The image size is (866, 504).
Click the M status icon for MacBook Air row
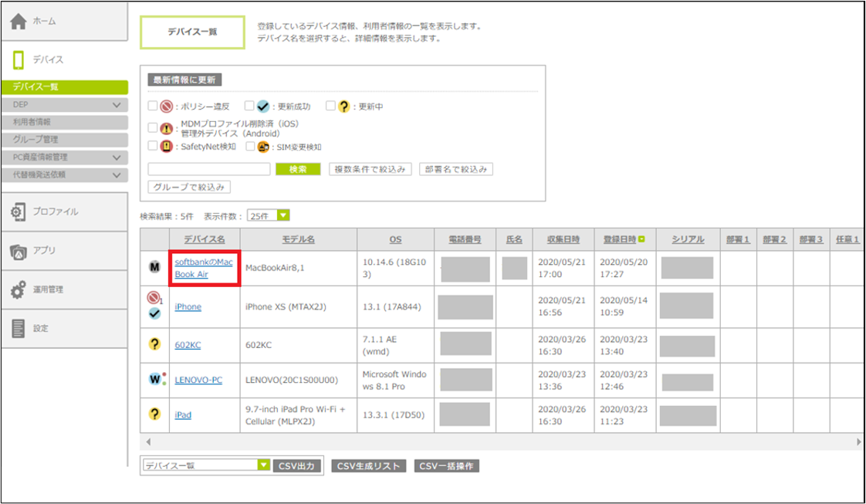click(x=154, y=267)
